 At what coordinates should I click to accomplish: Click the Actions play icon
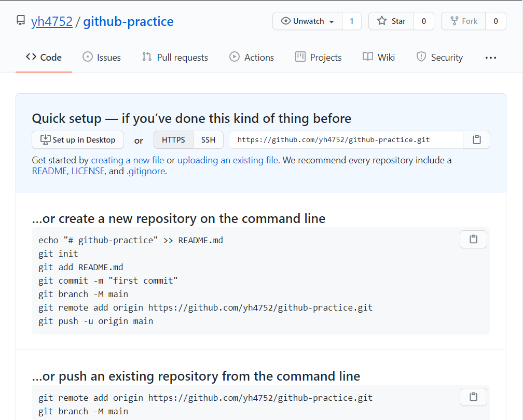(x=235, y=57)
